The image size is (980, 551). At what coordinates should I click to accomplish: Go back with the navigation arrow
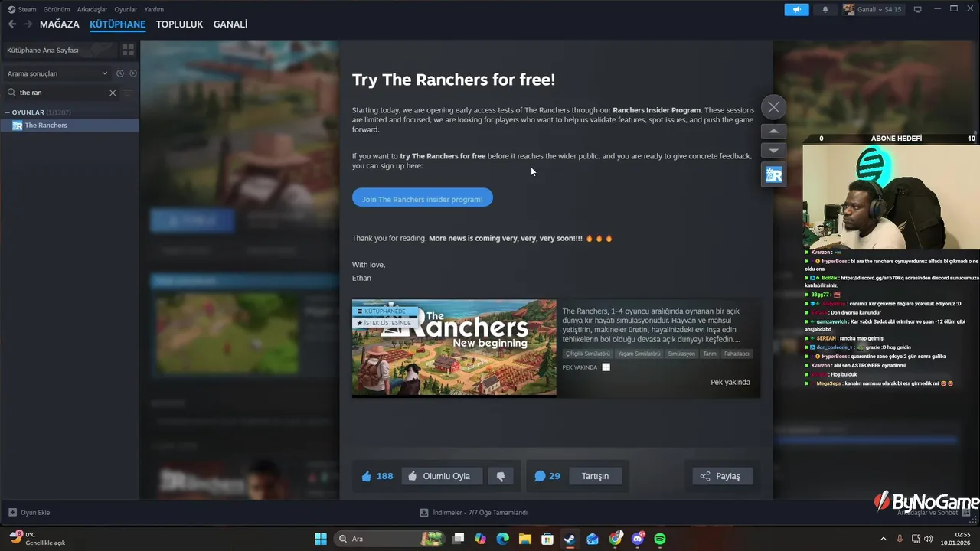12,24
